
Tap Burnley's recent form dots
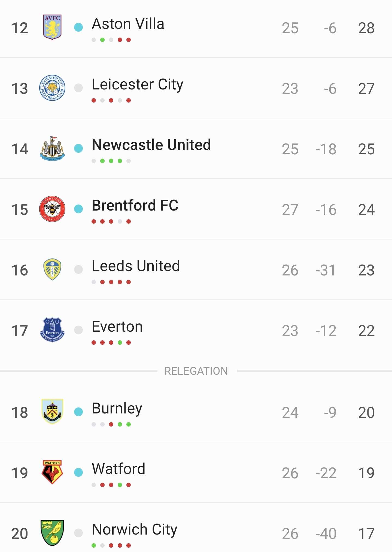[111, 424]
